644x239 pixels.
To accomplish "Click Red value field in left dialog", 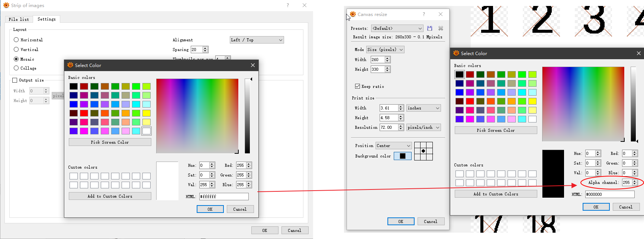I will [241, 165].
